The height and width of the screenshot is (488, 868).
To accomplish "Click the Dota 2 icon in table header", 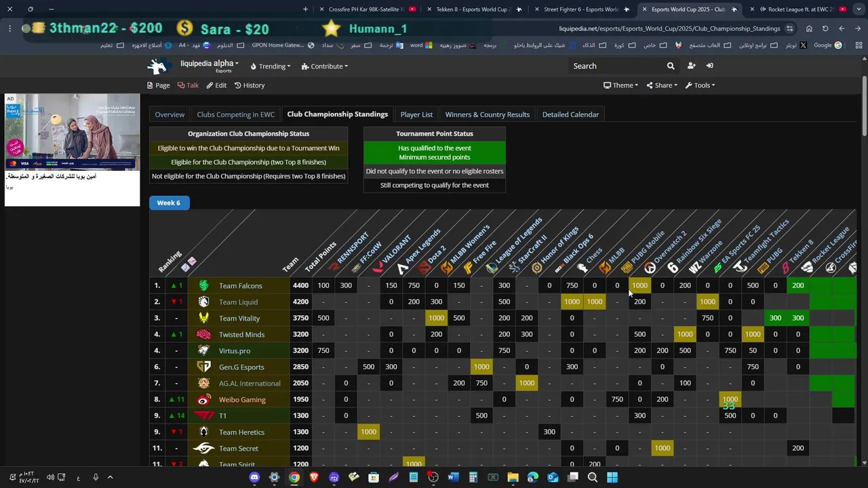I will [x=425, y=268].
